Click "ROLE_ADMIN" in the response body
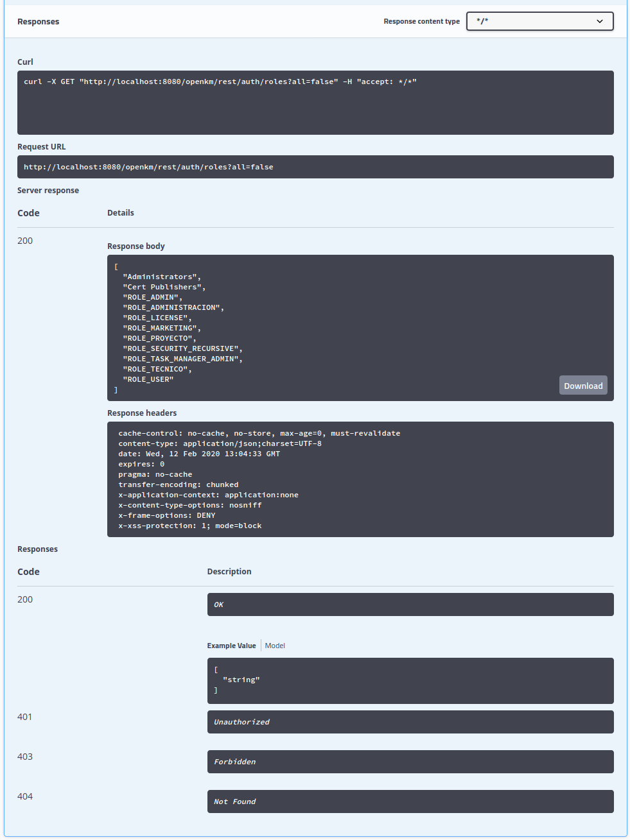This screenshot has width=630, height=840. [x=152, y=298]
